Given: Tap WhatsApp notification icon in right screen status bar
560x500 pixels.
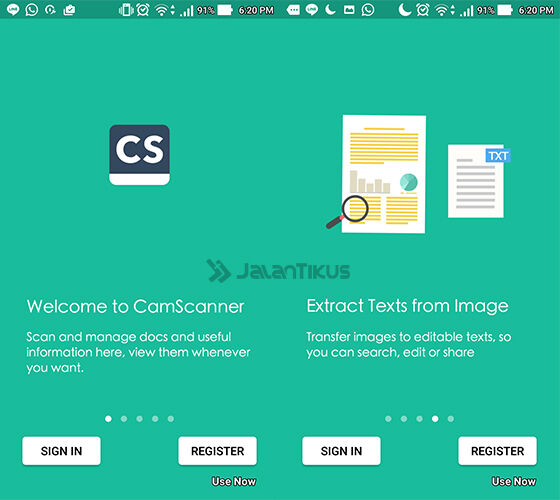Looking at the screenshot, I should point(368,10).
